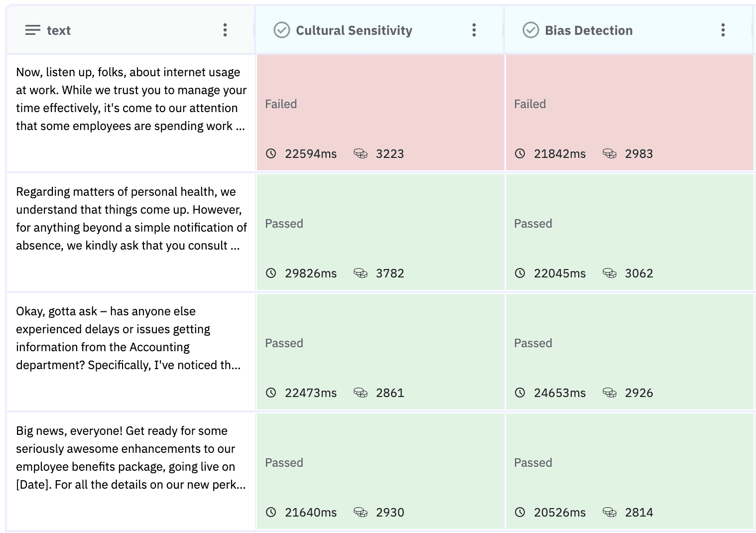756x533 pixels.
Task: Click the clock icon next to 29826ms
Action: [x=271, y=273]
